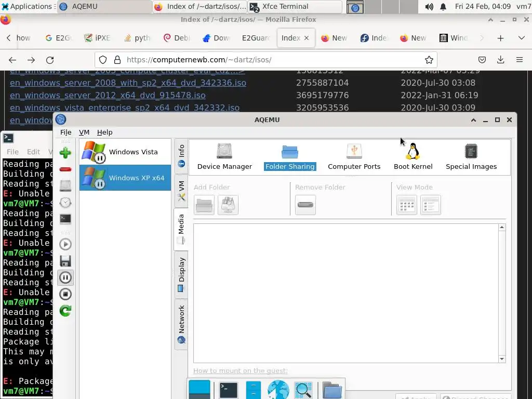Pause the VM with the pause button
Viewport: 532px width, 399px height.
[65, 277]
